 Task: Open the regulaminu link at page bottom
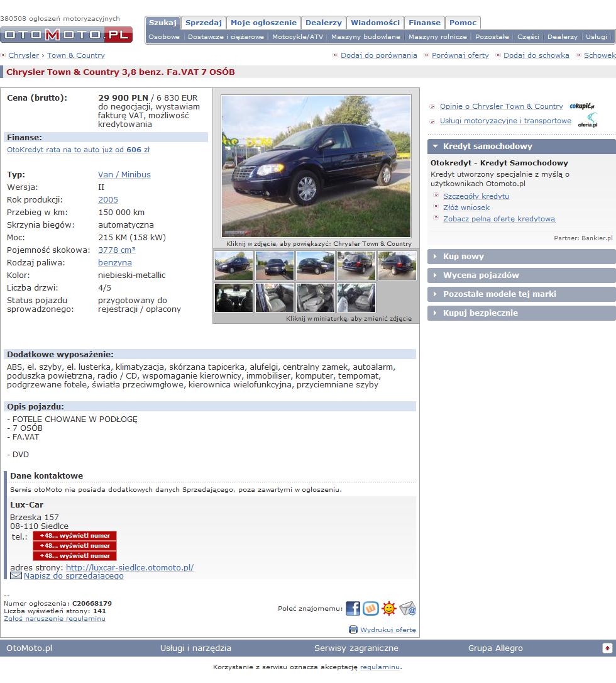coord(380,667)
